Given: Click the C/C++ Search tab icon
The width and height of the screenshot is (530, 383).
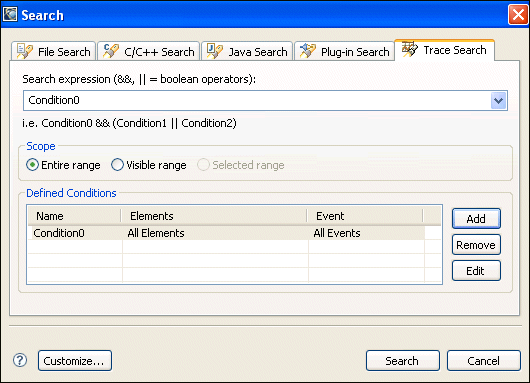Looking at the screenshot, I should pyautogui.click(x=111, y=51).
